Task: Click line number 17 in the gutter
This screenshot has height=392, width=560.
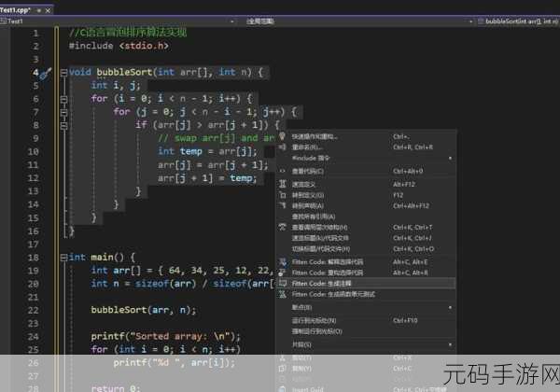Action: tap(34, 245)
